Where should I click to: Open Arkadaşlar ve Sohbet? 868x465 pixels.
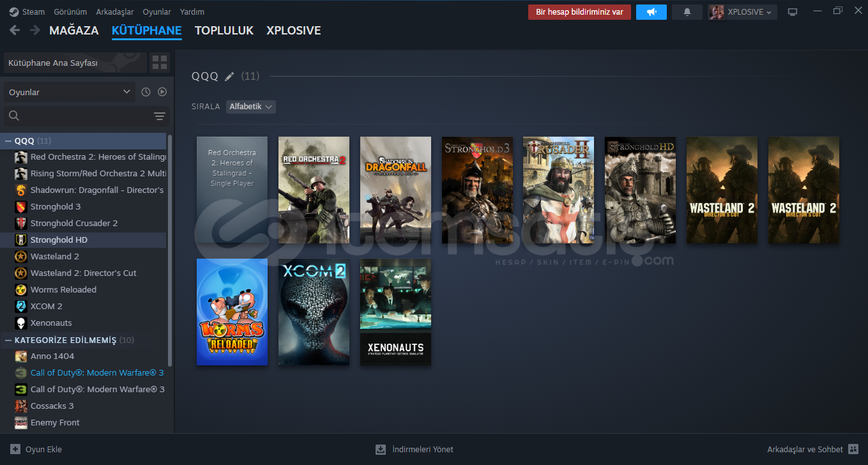coord(813,449)
